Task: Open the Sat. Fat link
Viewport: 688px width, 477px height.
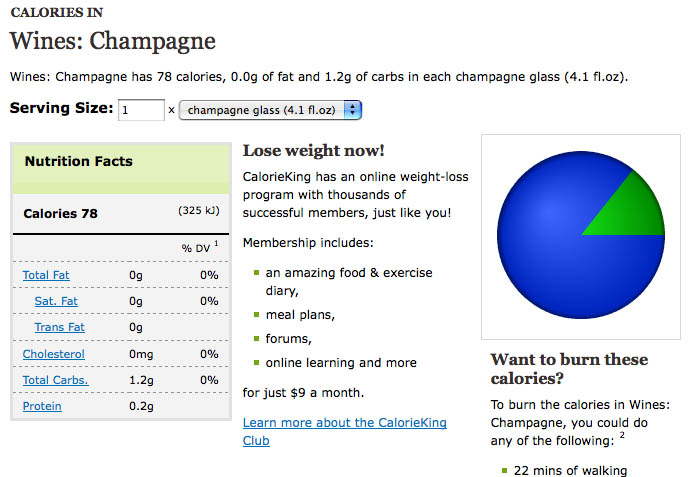Action: (56, 301)
